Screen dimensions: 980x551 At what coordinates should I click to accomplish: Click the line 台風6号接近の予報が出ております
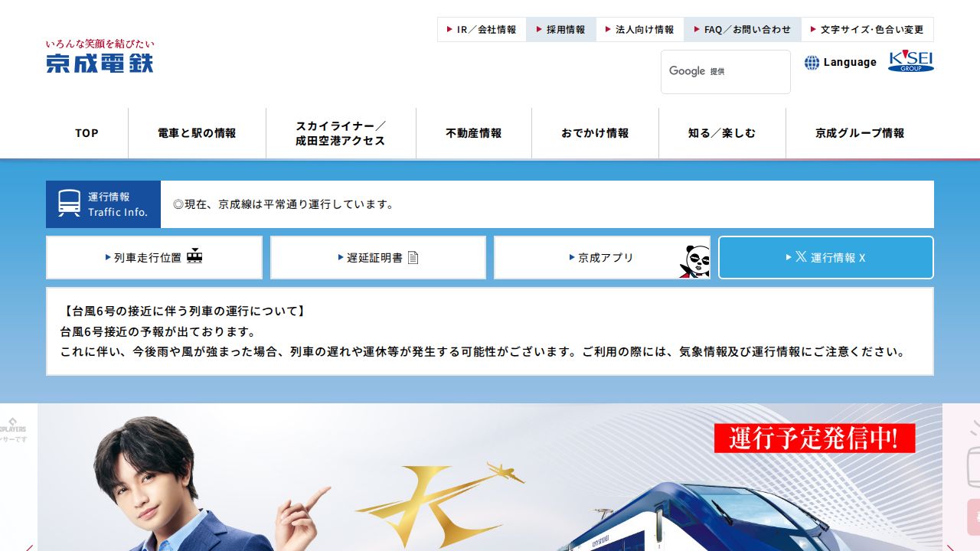point(158,331)
